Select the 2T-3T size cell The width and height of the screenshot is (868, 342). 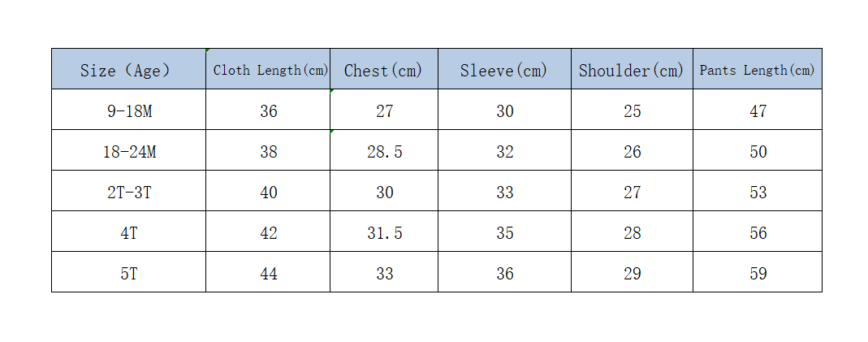pyautogui.click(x=128, y=190)
